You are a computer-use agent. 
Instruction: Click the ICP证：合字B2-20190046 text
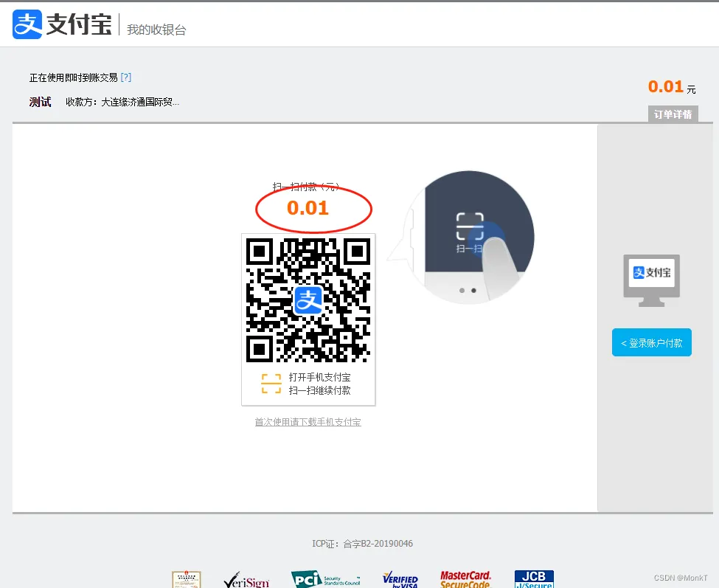pyautogui.click(x=362, y=544)
